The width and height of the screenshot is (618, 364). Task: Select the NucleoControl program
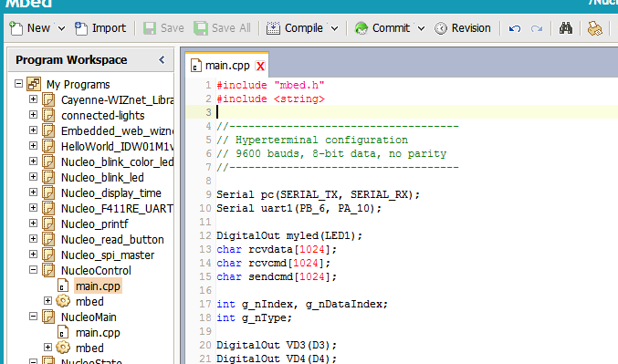pyautogui.click(x=96, y=271)
